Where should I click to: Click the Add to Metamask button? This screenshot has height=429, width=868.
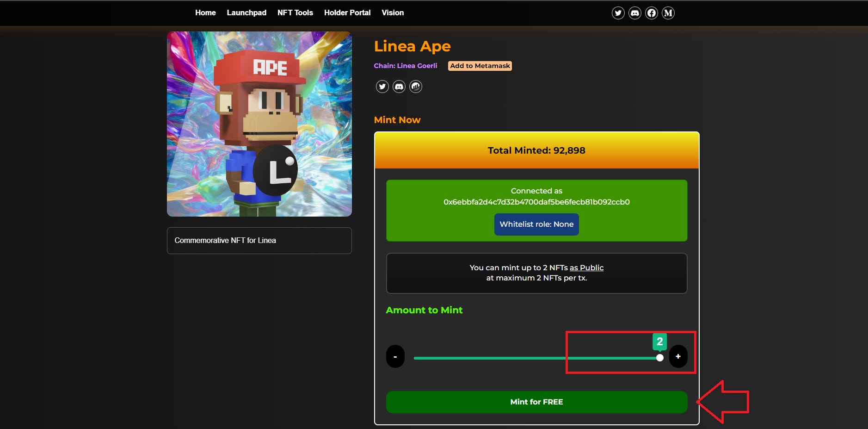480,65
